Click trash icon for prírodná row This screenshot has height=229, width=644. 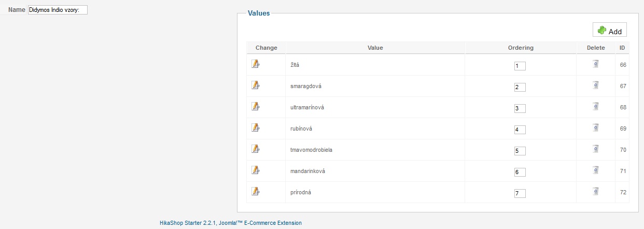(x=596, y=191)
